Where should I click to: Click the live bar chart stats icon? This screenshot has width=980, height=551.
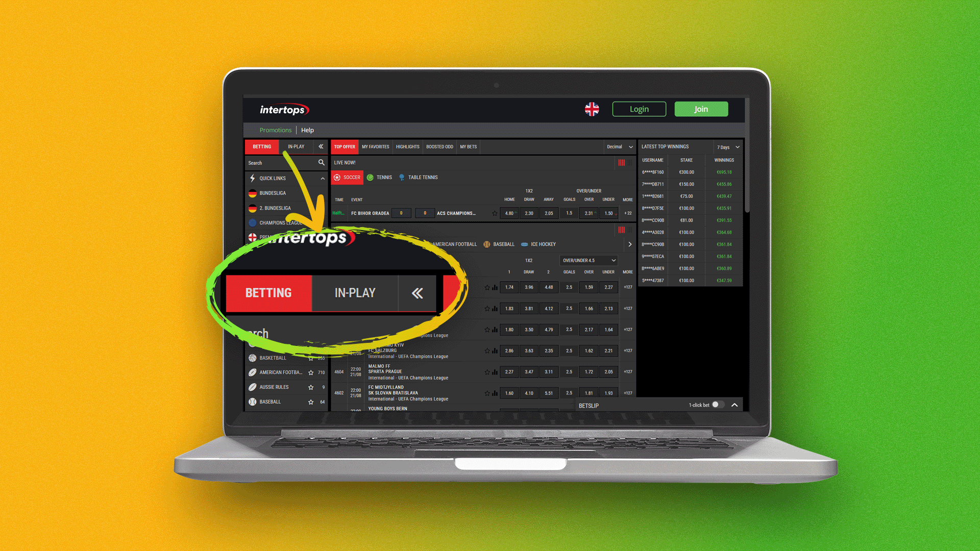pyautogui.click(x=621, y=163)
